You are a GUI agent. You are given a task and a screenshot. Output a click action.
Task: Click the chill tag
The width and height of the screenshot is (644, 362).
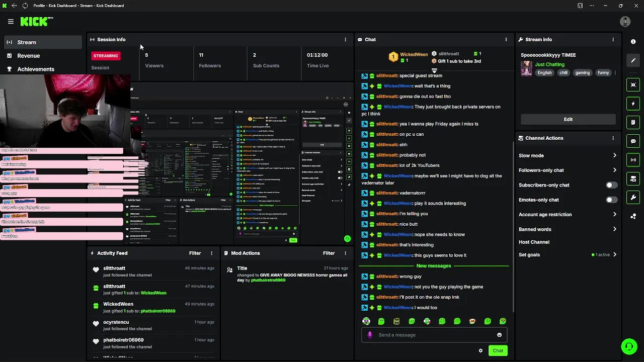point(563,72)
